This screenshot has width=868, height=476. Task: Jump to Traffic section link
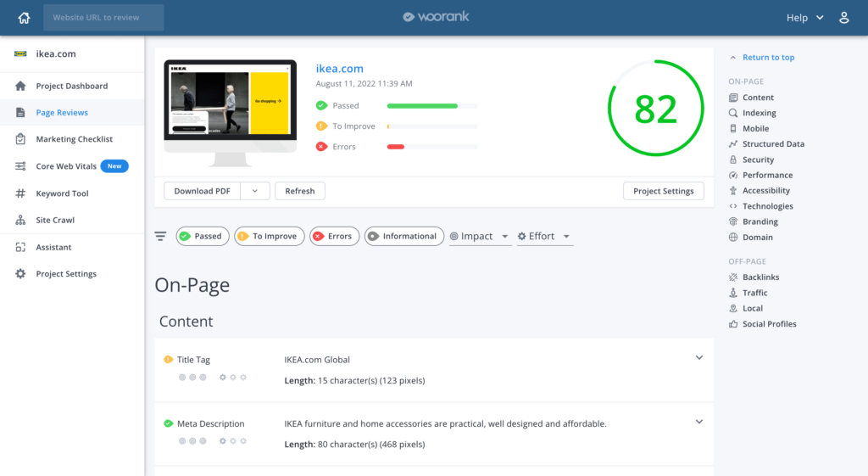754,293
